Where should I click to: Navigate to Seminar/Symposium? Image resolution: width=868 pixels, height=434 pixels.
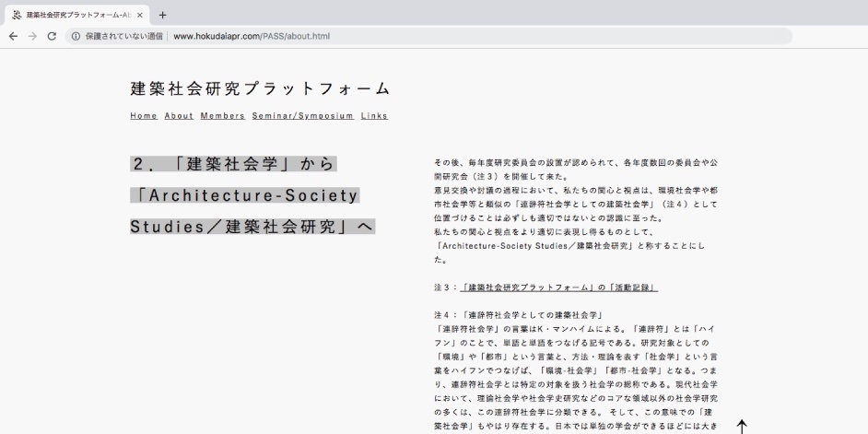(x=302, y=116)
